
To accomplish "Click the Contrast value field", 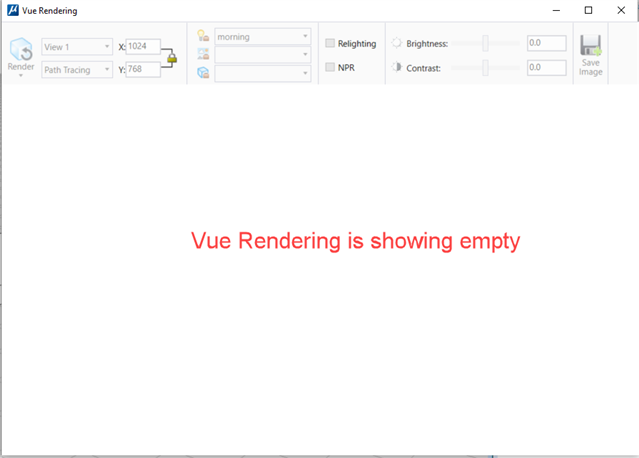I will (x=546, y=67).
